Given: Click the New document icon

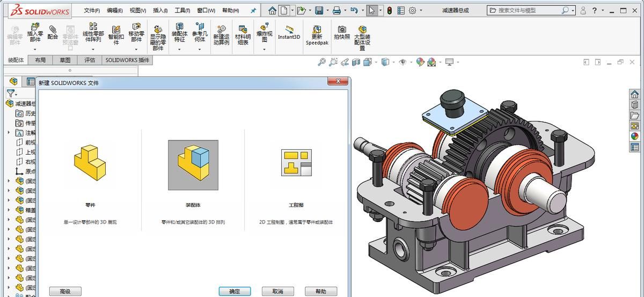Looking at the screenshot, I should coord(283,10).
